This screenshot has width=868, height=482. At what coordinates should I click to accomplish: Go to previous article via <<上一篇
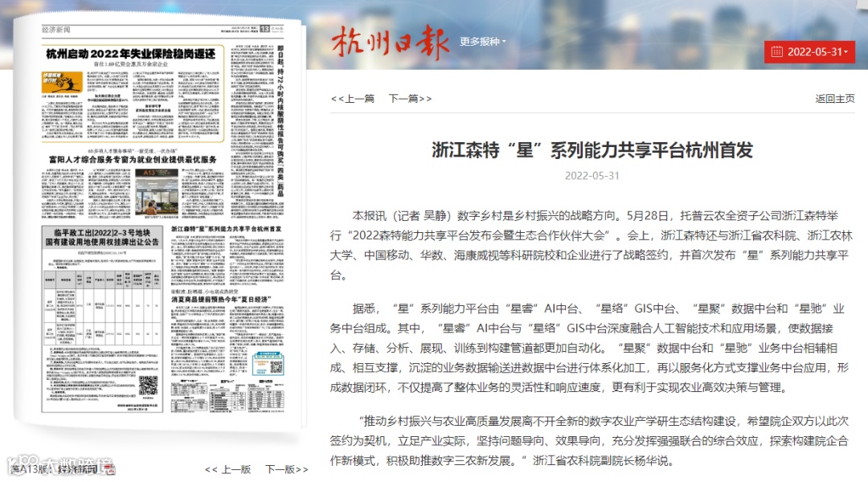(x=353, y=99)
